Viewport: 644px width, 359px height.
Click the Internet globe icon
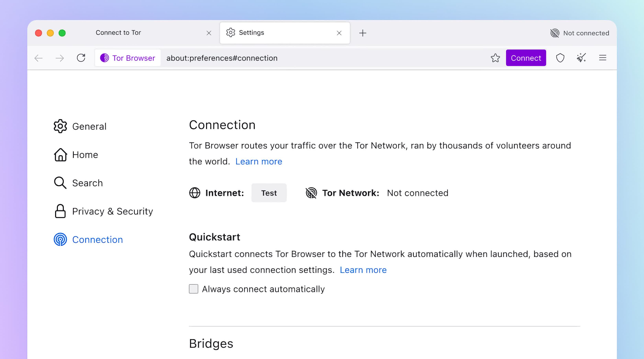195,193
